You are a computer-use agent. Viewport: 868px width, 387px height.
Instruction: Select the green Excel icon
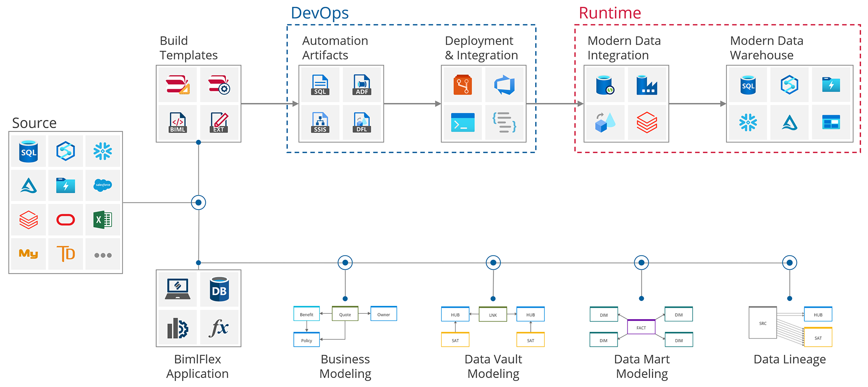pyautogui.click(x=103, y=220)
